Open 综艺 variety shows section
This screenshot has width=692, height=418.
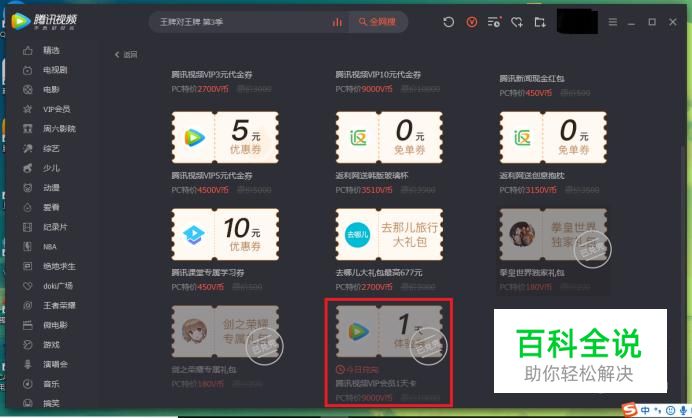51,149
